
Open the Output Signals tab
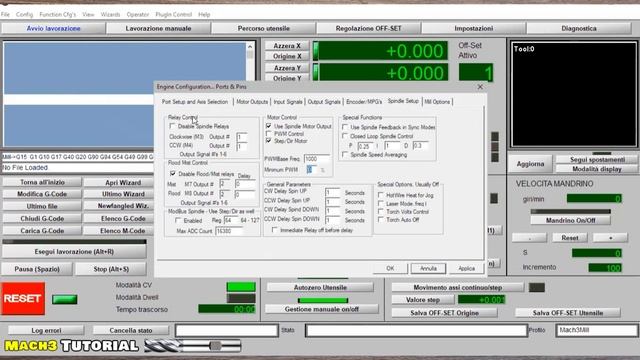[x=324, y=102]
